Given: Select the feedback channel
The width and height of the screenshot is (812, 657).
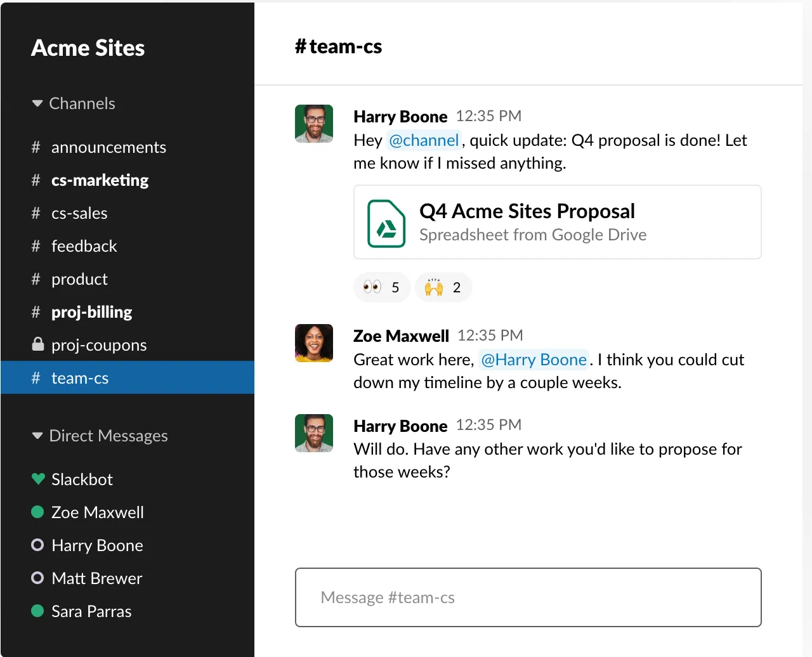Looking at the screenshot, I should point(84,245).
